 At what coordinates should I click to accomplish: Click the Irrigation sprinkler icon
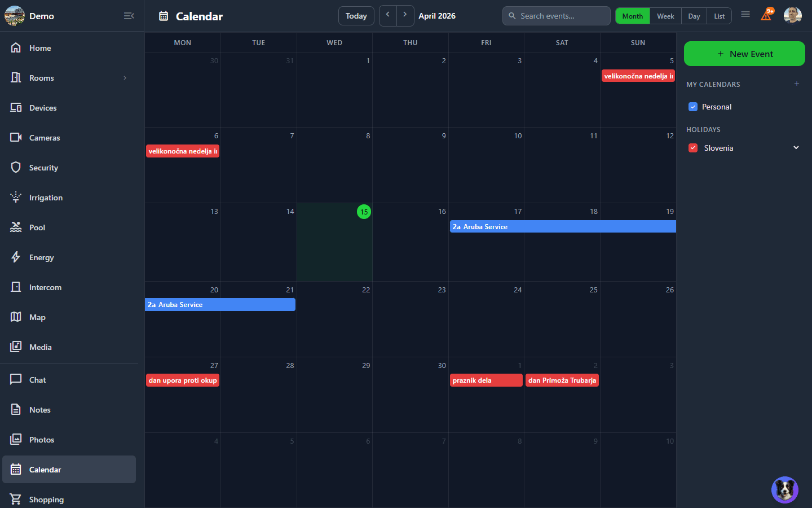[15, 198]
